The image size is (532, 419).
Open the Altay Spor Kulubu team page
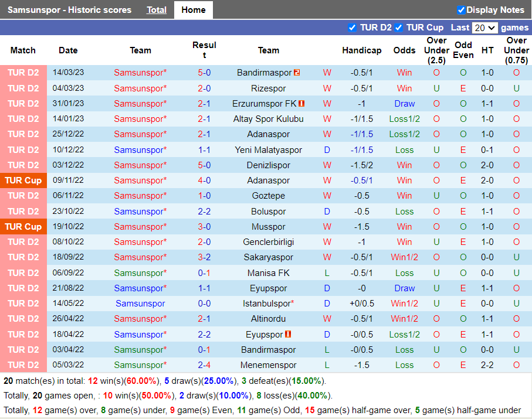[x=268, y=119]
